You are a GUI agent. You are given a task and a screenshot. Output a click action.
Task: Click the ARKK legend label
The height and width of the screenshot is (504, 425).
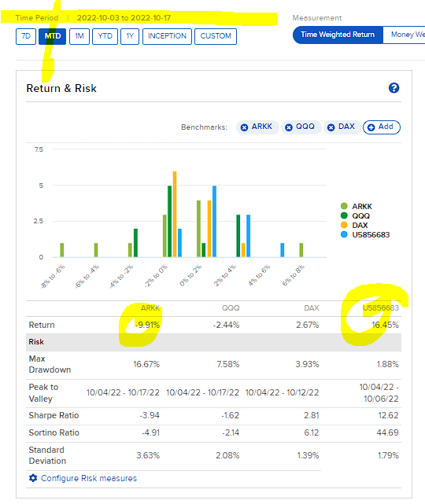point(362,206)
